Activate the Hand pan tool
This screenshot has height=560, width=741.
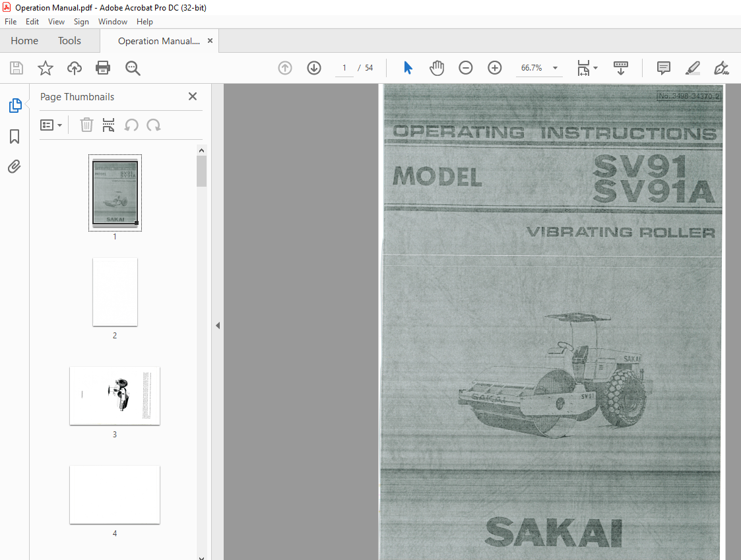tap(437, 68)
